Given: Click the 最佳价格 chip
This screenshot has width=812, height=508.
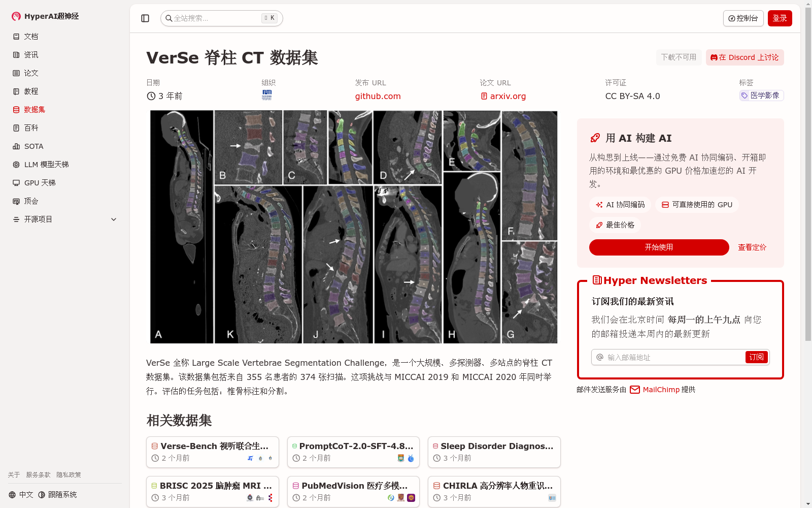Looking at the screenshot, I should coord(615,225).
